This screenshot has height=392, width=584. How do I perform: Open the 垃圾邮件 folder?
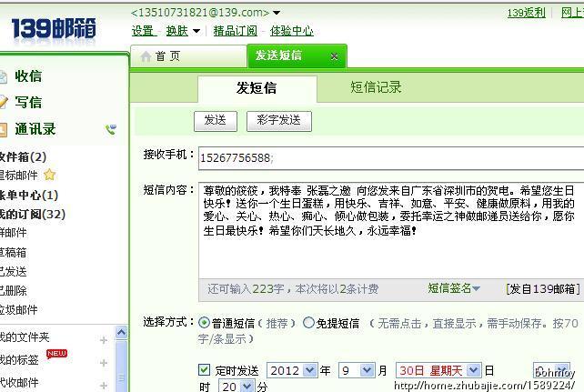coord(18,310)
